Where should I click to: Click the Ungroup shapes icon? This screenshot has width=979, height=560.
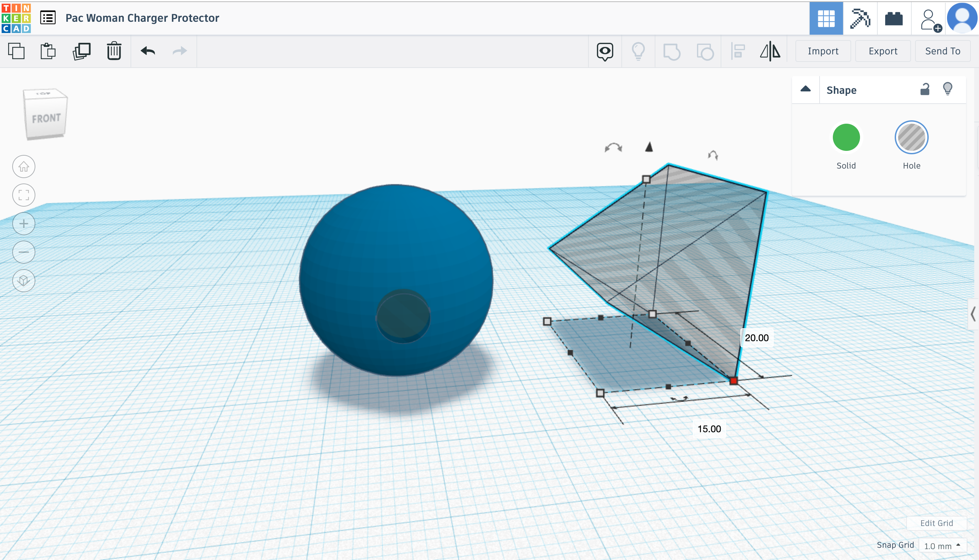tap(705, 52)
